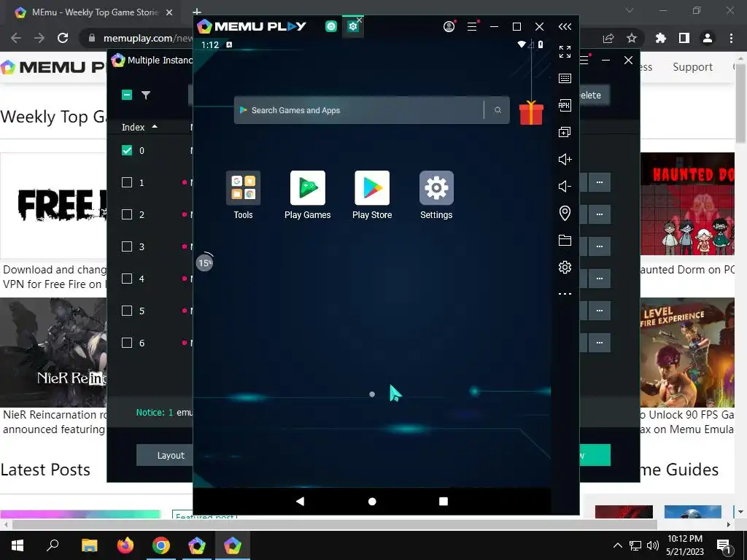Click the search magnifier in MEmu search bar

[x=498, y=110]
